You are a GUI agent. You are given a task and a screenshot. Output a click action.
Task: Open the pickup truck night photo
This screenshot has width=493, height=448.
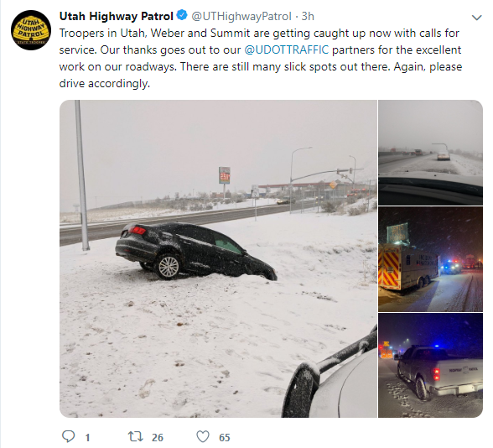point(430,365)
